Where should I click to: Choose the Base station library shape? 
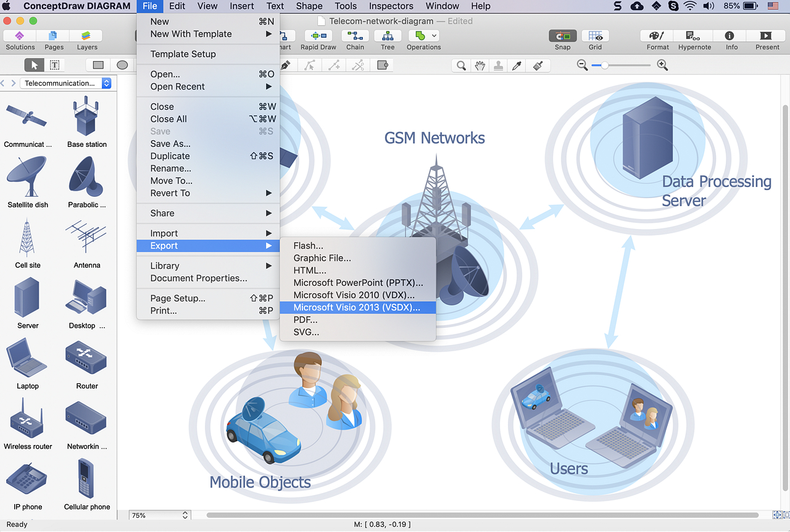[87, 121]
